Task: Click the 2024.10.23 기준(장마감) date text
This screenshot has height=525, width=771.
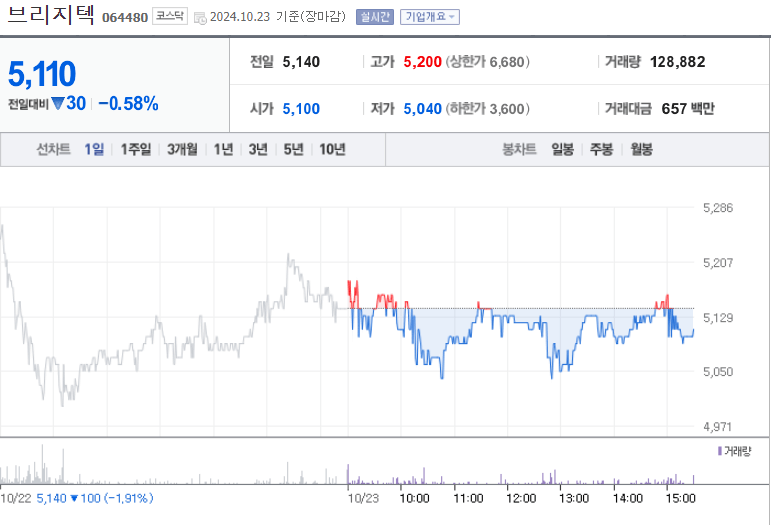Action: click(278, 17)
